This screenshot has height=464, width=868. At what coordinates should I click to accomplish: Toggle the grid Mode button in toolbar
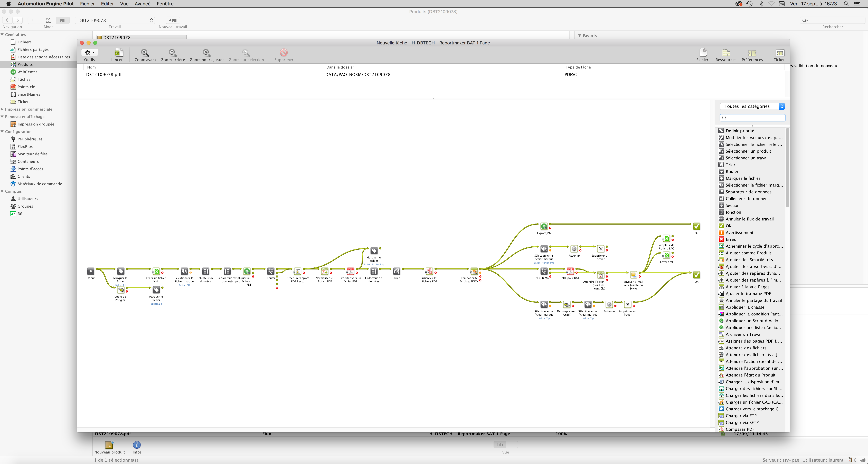coord(49,21)
